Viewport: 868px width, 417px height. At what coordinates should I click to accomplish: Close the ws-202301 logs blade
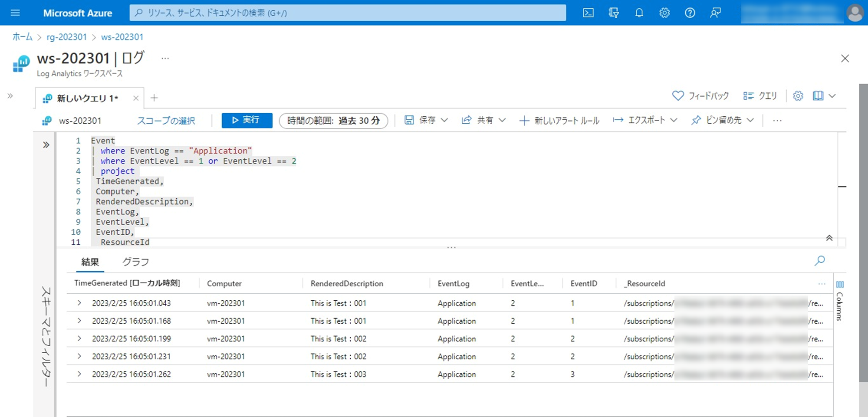pos(845,59)
